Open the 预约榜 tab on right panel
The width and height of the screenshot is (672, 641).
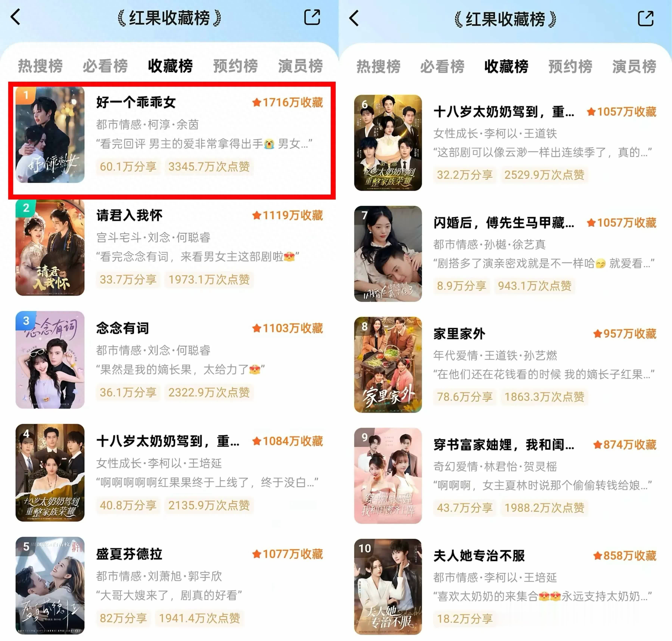click(x=570, y=66)
